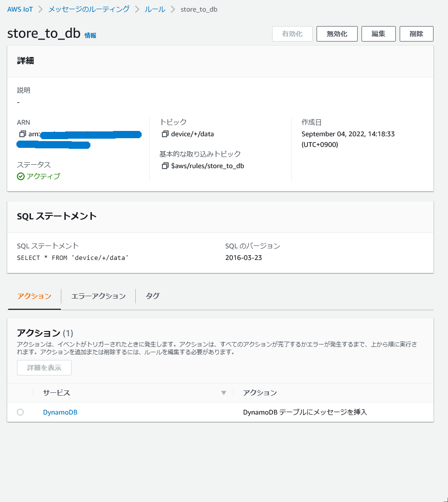Image resolution: width=448 pixels, height=502 pixels.
Task: Click the サービス column header
Action: click(x=57, y=393)
